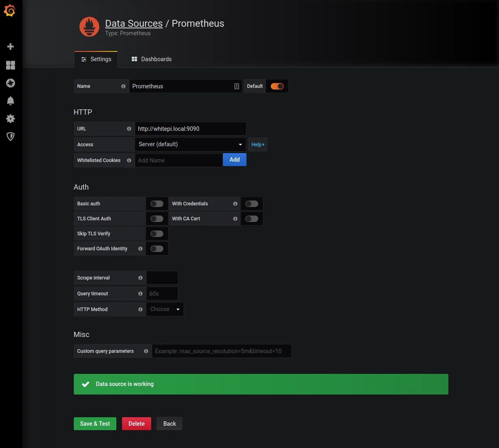499x448 pixels.
Task: Click the icon inside the Name field
Action: pos(237,86)
